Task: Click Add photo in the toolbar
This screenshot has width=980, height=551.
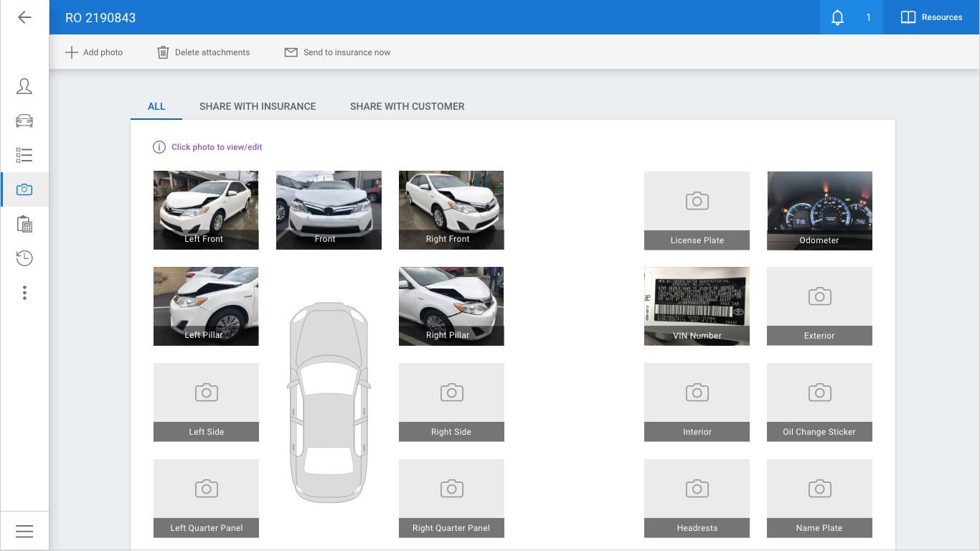Action: pos(94,52)
